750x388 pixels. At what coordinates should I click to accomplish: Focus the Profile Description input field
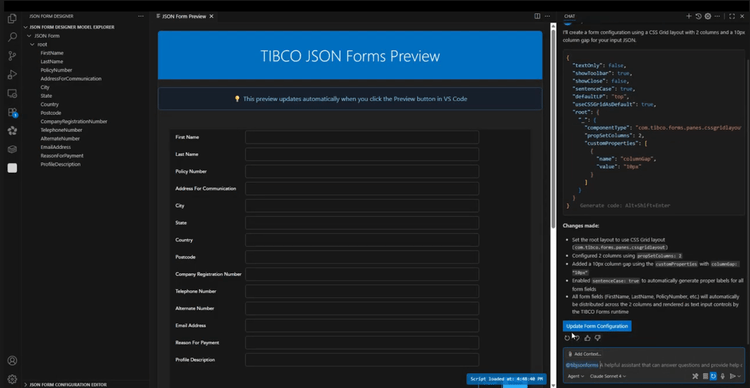[x=362, y=360]
